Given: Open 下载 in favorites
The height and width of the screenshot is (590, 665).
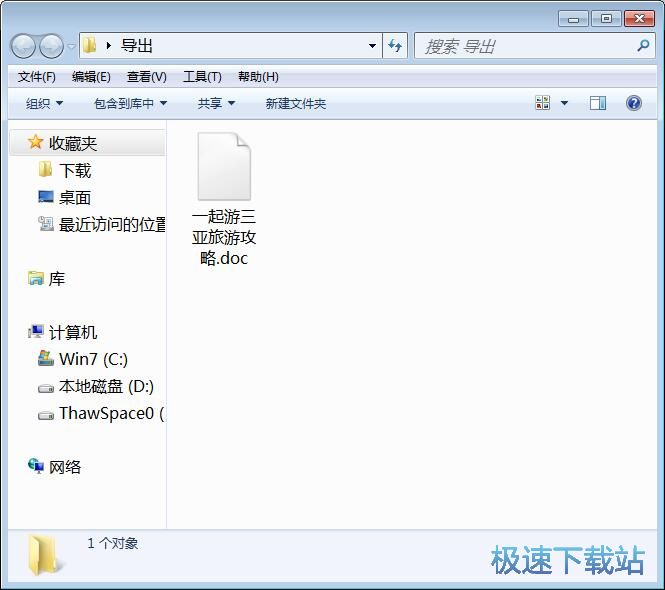Looking at the screenshot, I should (x=75, y=171).
